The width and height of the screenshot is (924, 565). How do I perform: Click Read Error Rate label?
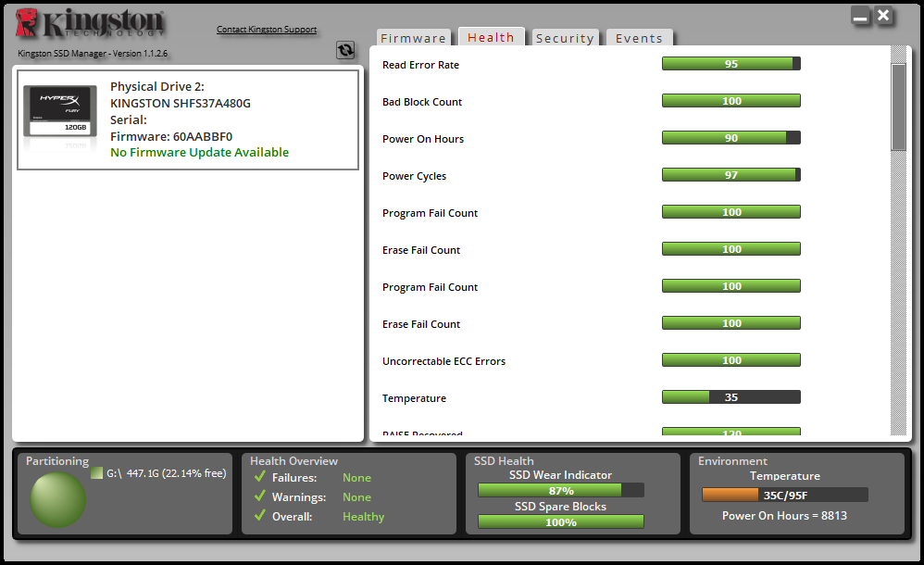pos(420,65)
